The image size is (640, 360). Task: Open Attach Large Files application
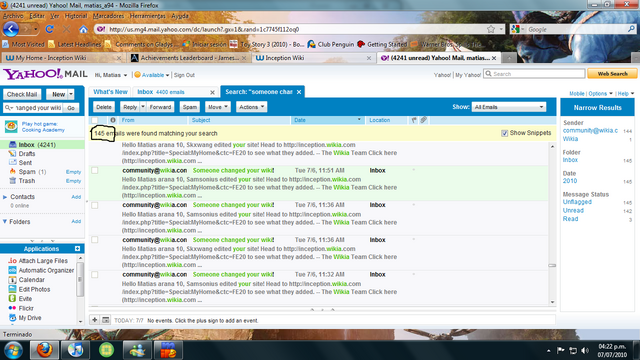(x=43, y=261)
